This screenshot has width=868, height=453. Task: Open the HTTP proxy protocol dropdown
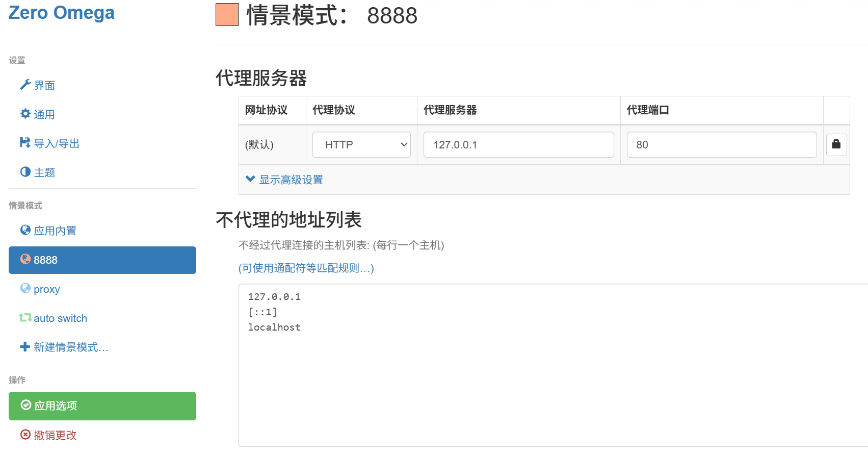click(361, 145)
